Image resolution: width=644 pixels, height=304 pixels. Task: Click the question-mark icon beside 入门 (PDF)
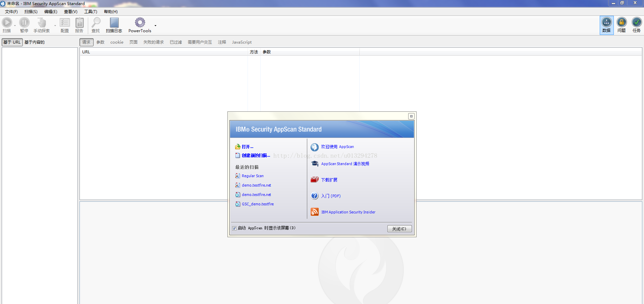point(315,196)
